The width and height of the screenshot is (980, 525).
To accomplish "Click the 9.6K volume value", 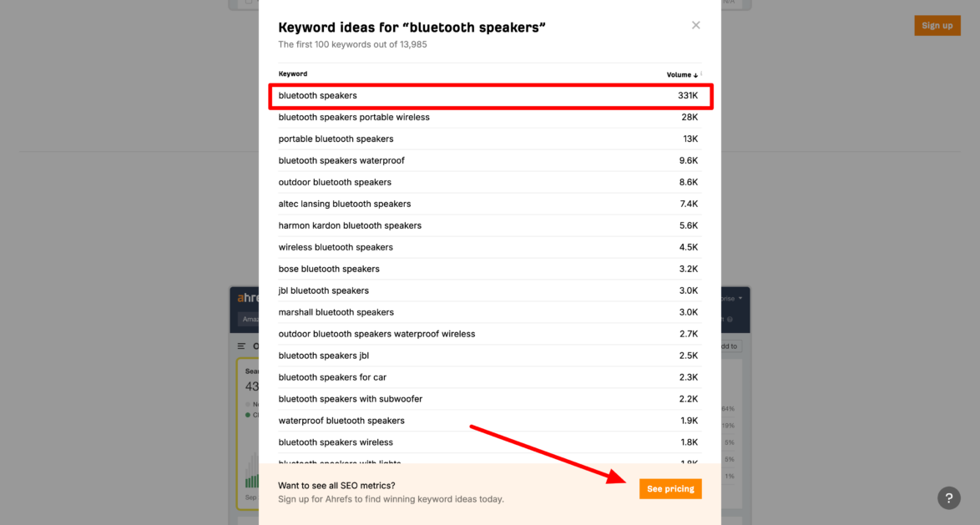I will pos(688,160).
